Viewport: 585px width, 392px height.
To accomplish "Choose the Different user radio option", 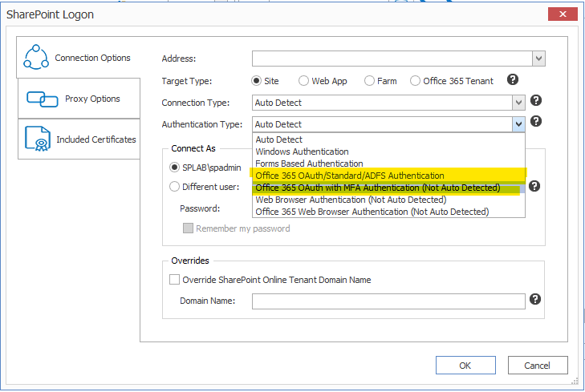I will [205, 186].
